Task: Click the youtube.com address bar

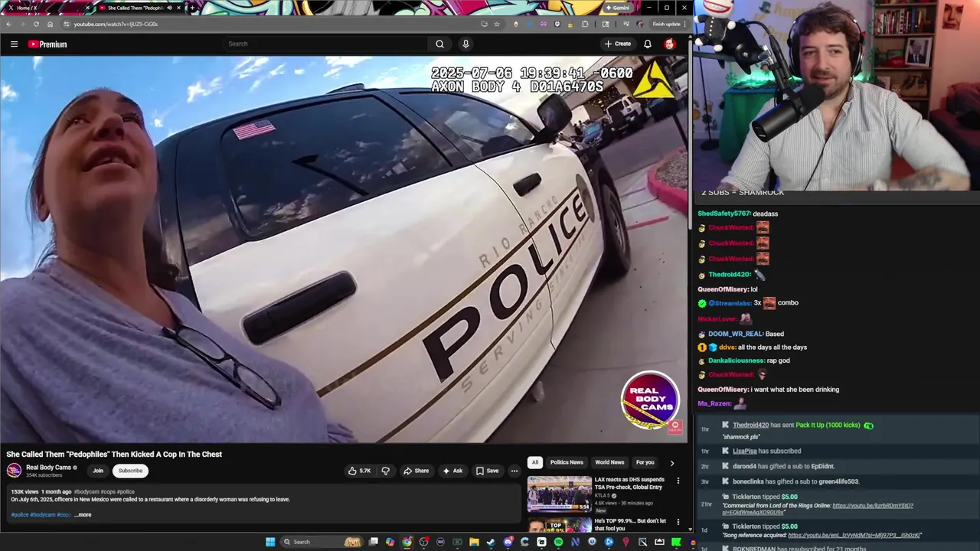Action: (268, 24)
